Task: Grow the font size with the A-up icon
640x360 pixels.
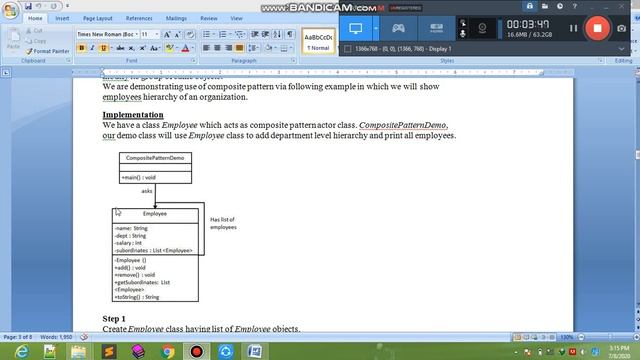Action: click(167, 35)
